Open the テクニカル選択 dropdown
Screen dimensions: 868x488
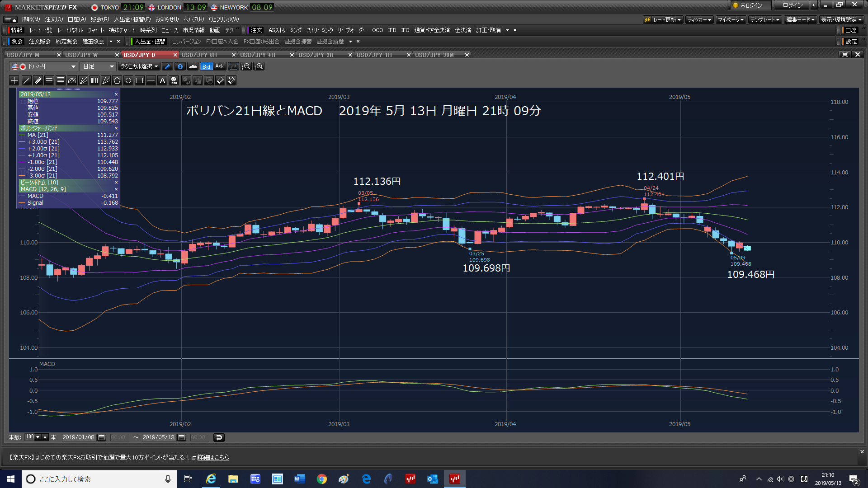coord(139,66)
